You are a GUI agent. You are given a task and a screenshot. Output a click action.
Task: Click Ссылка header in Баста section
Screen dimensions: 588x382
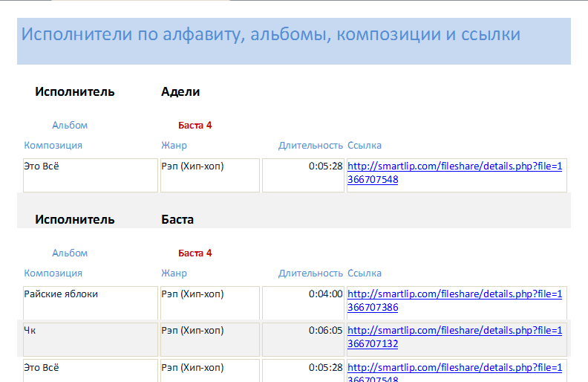365,273
